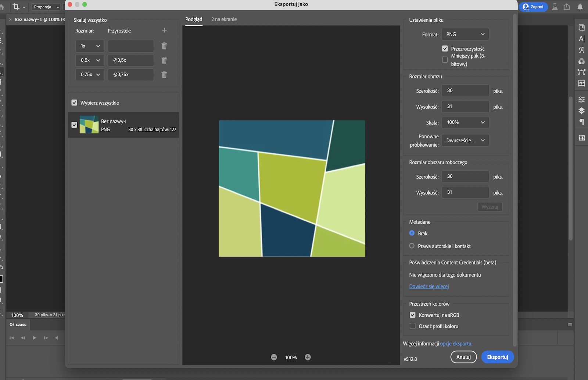The width and height of the screenshot is (588, 380).
Task: Open the notifications bell icon
Action: point(580,7)
